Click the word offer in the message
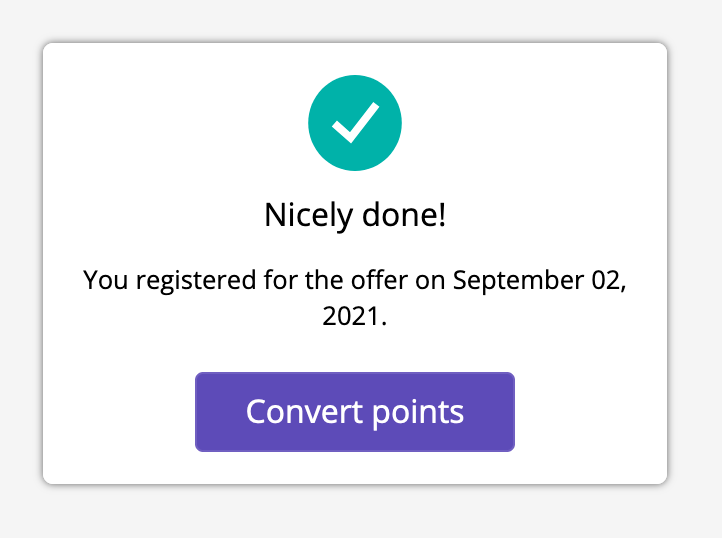Screen dimensions: 722x538 tap(379, 280)
